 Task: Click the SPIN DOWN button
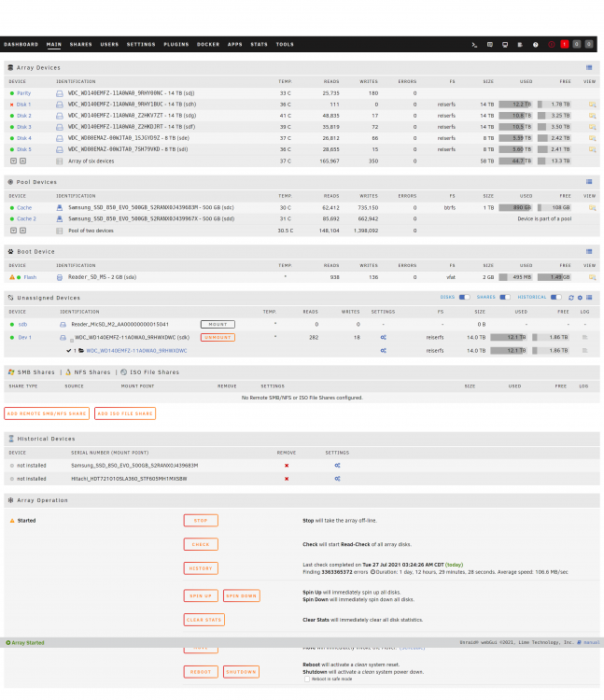tap(242, 596)
